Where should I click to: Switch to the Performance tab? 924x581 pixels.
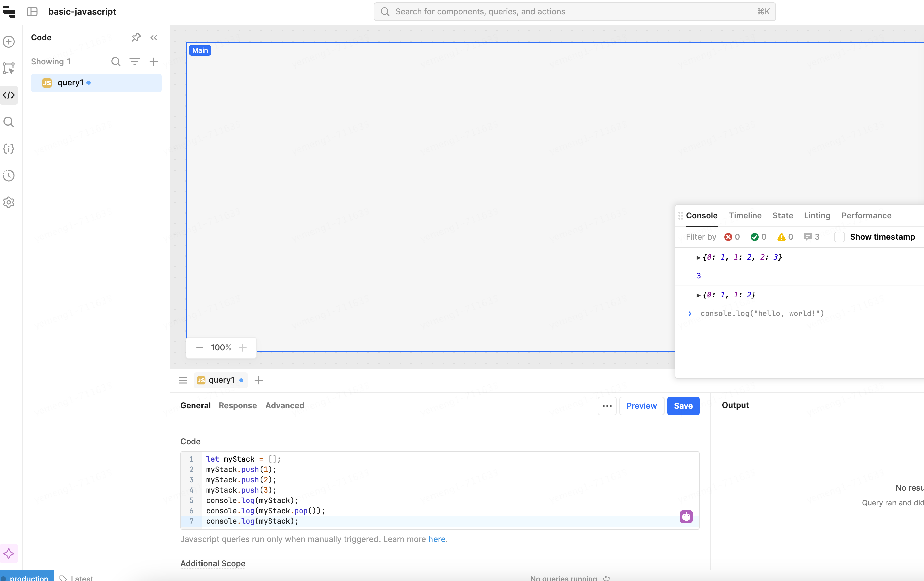[x=866, y=216]
